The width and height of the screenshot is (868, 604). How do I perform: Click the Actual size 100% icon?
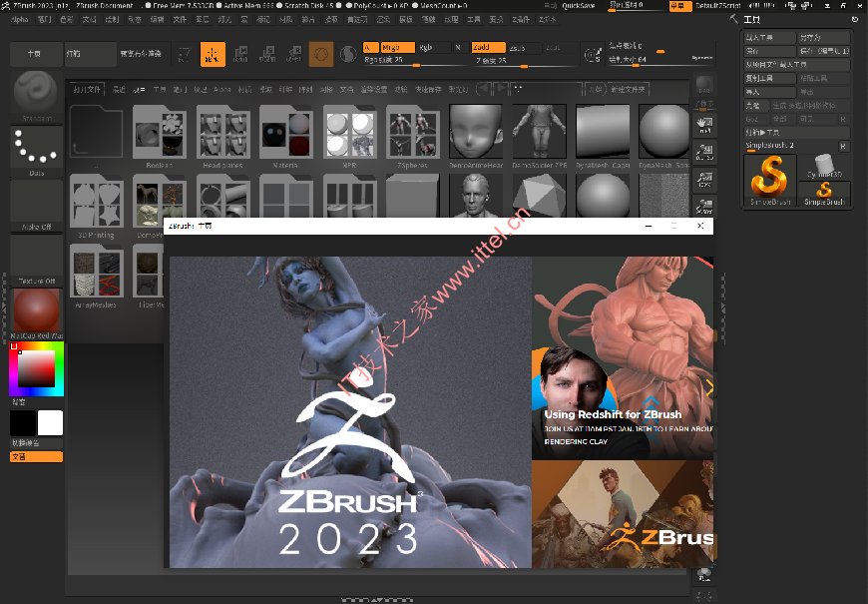pyautogui.click(x=704, y=180)
